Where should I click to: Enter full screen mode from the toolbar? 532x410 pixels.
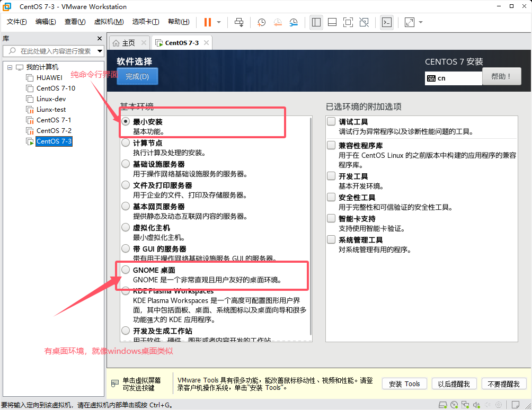click(x=348, y=22)
